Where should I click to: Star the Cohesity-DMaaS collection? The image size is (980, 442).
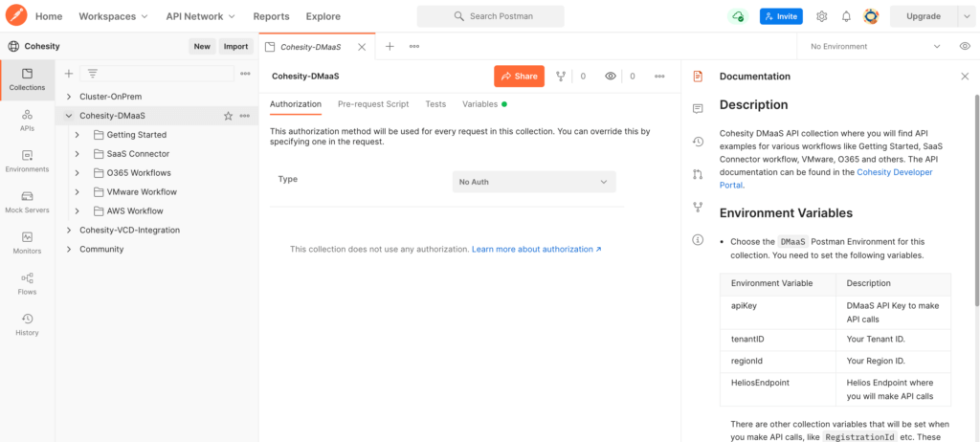pos(228,116)
